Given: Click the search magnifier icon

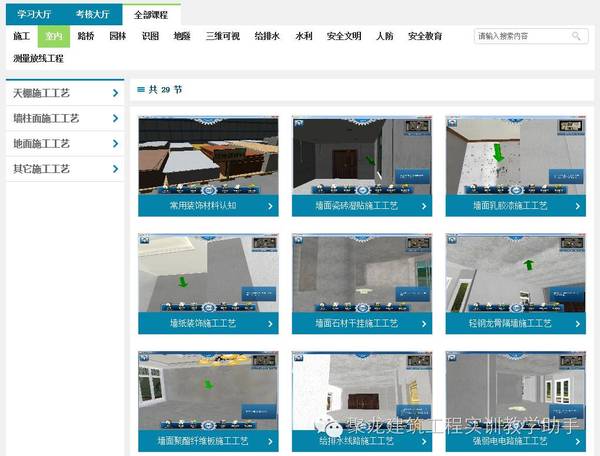Looking at the screenshot, I should 576,36.
